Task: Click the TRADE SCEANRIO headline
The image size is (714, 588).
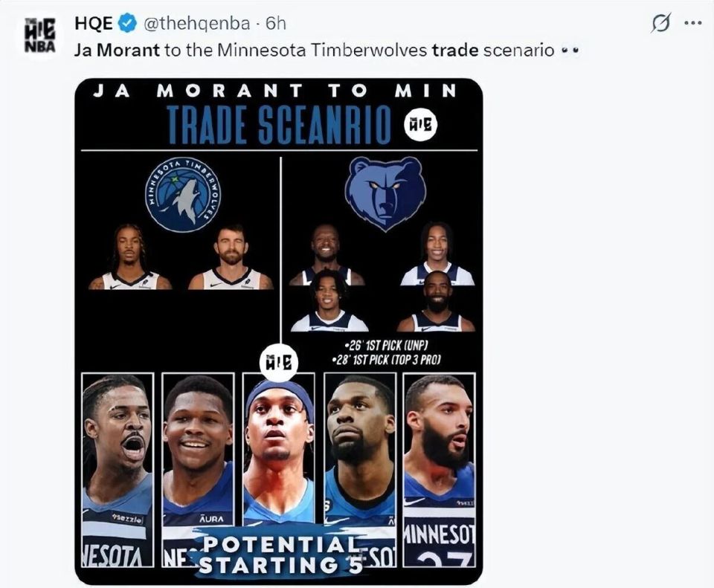Action: [x=279, y=124]
